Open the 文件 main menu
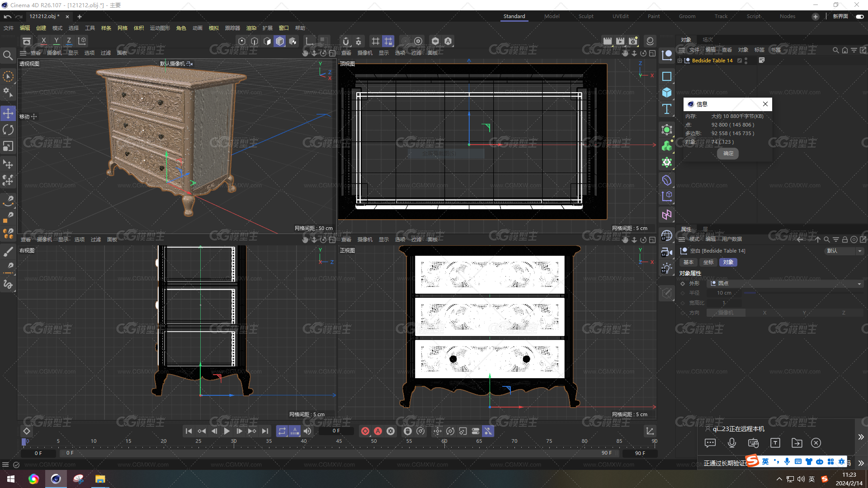 [9, 28]
